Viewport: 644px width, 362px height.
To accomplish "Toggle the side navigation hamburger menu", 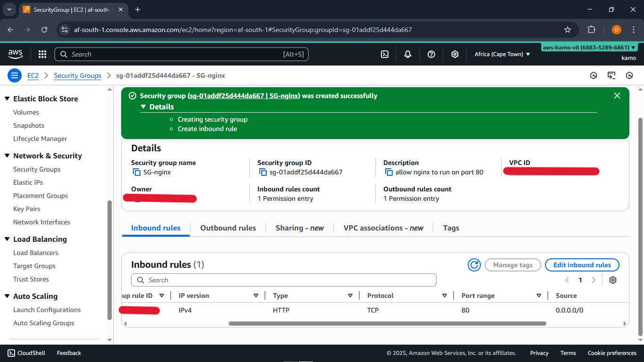I will pos(15,75).
